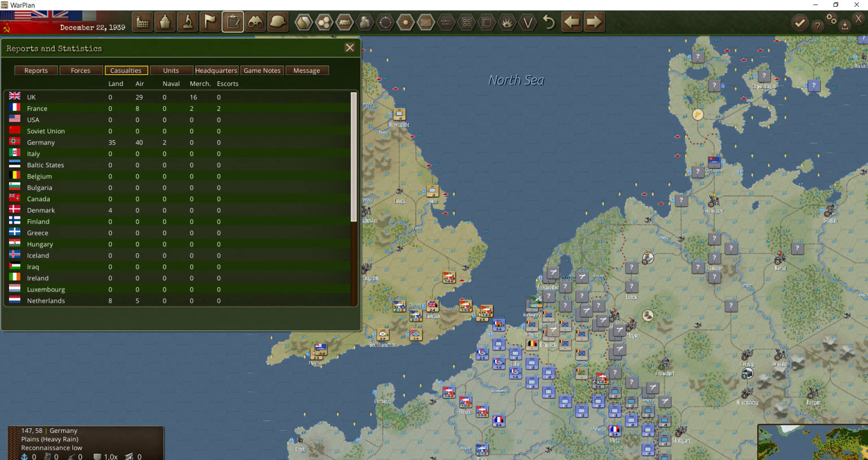Click the save game download icon
Image resolution: width=868 pixels, height=460 pixels.
point(845,25)
